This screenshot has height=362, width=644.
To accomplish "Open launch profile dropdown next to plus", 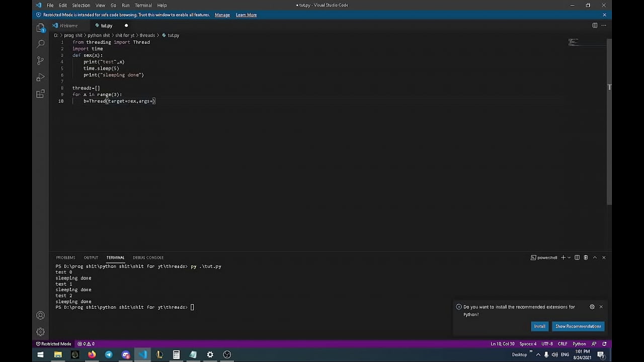I will click(569, 257).
